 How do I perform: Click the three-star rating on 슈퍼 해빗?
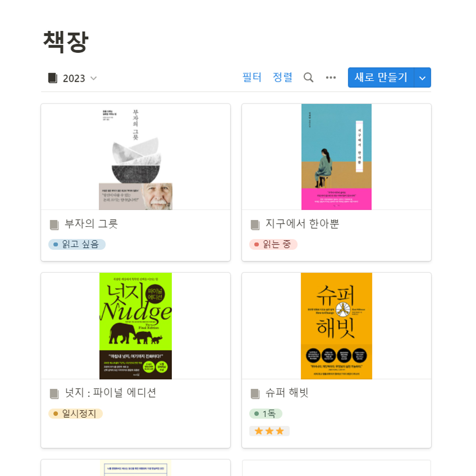(269, 431)
